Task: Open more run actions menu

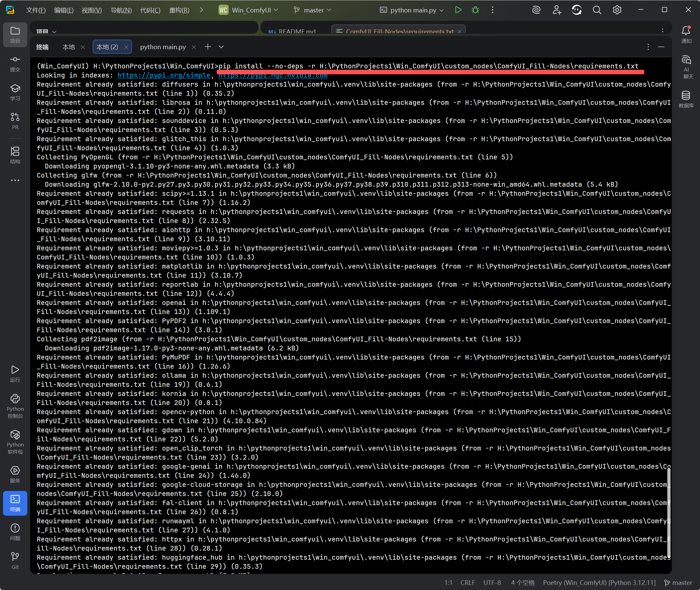Action: [x=493, y=10]
